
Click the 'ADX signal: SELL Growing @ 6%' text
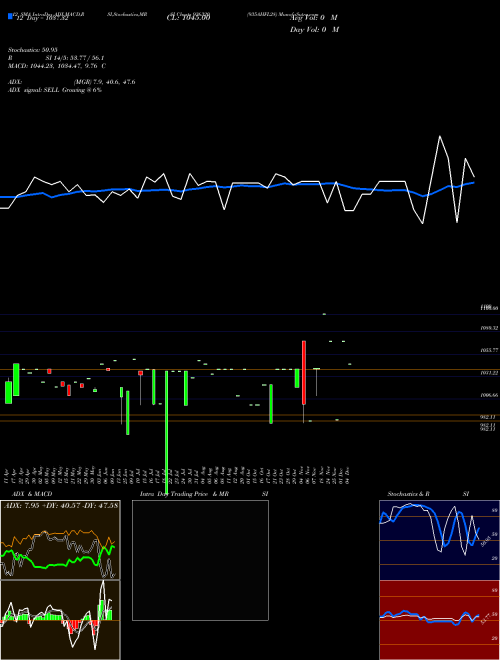coord(55,90)
